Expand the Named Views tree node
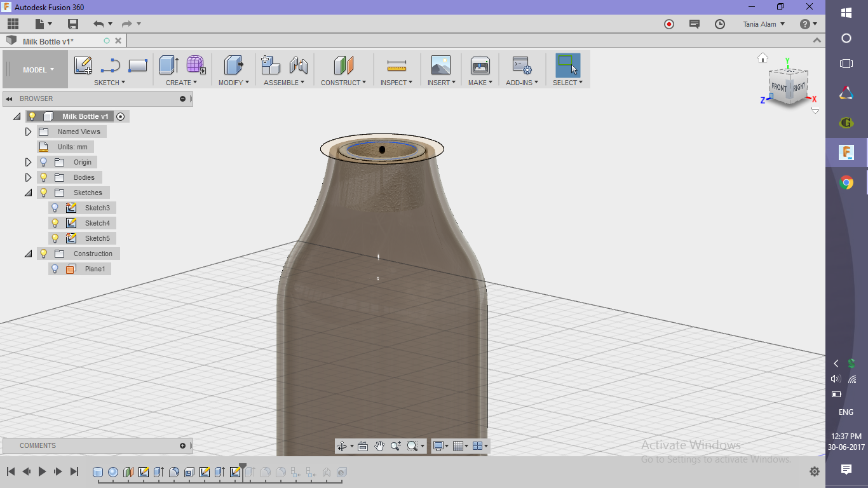This screenshot has width=868, height=488. 28,132
